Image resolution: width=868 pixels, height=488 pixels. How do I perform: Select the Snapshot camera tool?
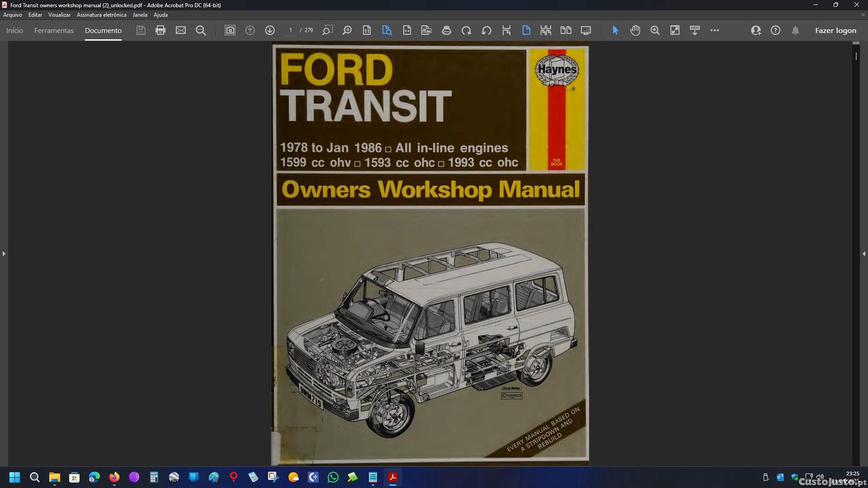[x=230, y=30]
